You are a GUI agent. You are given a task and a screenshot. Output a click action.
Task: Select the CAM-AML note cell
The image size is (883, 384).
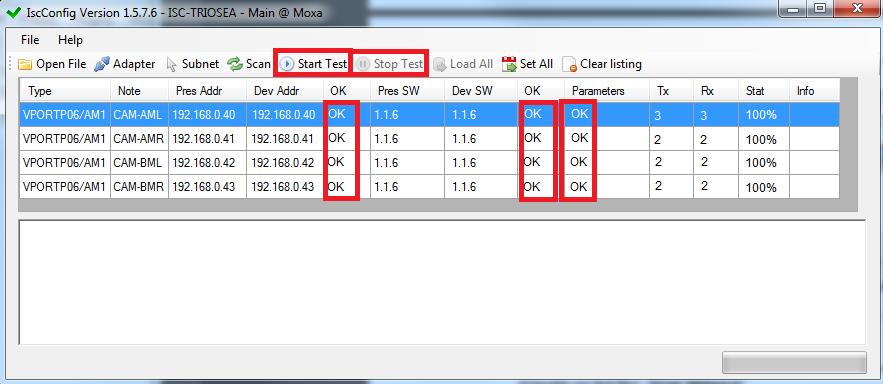pos(139,115)
